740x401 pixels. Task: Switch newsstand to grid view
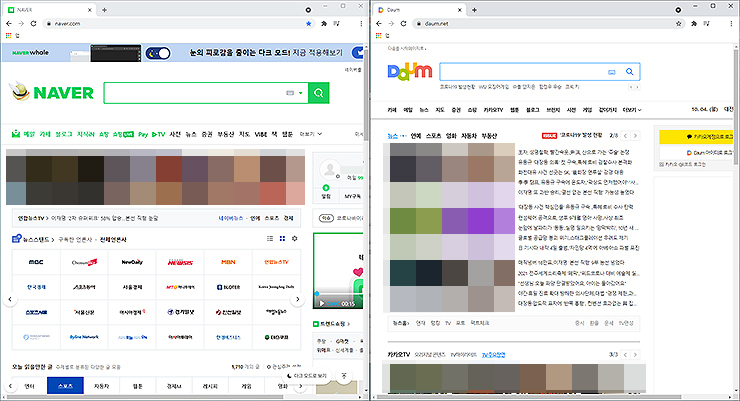tap(282, 239)
